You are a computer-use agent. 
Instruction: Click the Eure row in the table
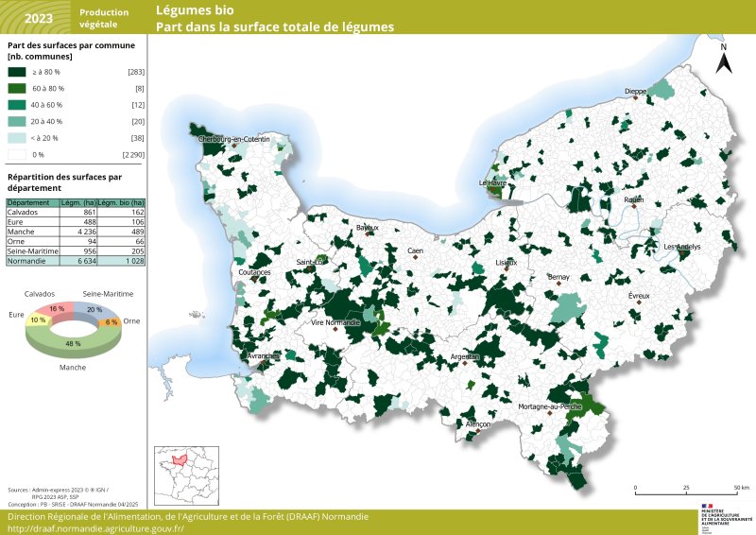76,222
